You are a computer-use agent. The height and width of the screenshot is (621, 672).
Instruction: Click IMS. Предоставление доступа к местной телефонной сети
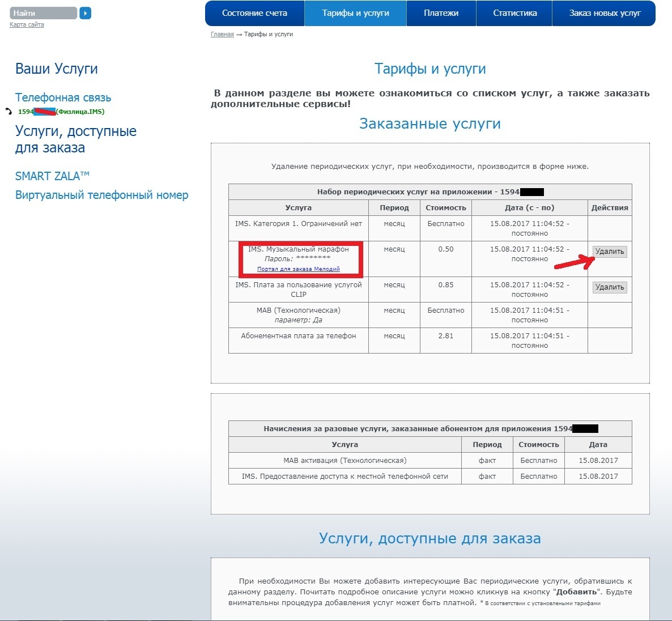click(344, 477)
